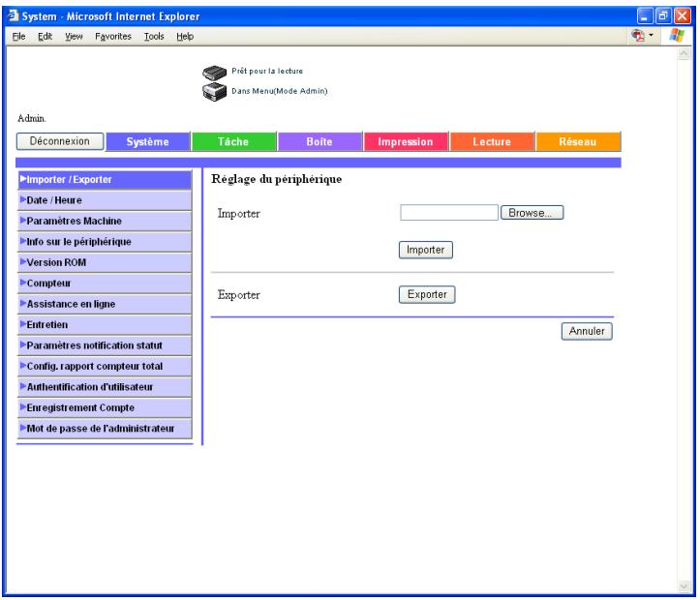Switch to the Lecture tab
Viewport: 700px width, 600px height.
(x=492, y=141)
